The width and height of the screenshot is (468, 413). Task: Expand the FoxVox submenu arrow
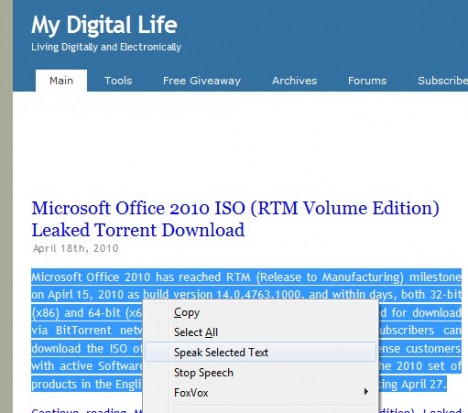366,392
